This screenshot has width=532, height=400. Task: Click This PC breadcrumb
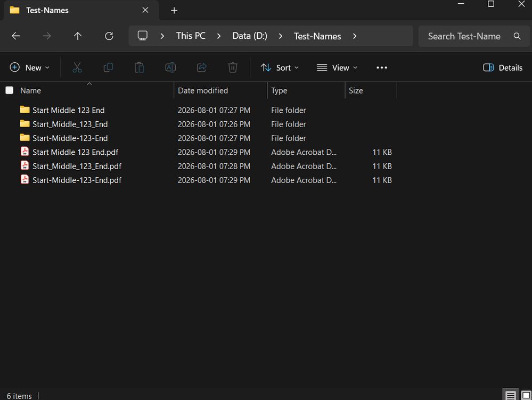coord(191,36)
